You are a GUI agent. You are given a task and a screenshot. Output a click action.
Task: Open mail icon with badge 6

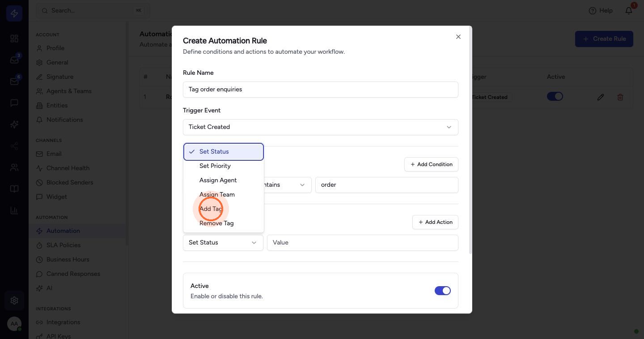14,82
